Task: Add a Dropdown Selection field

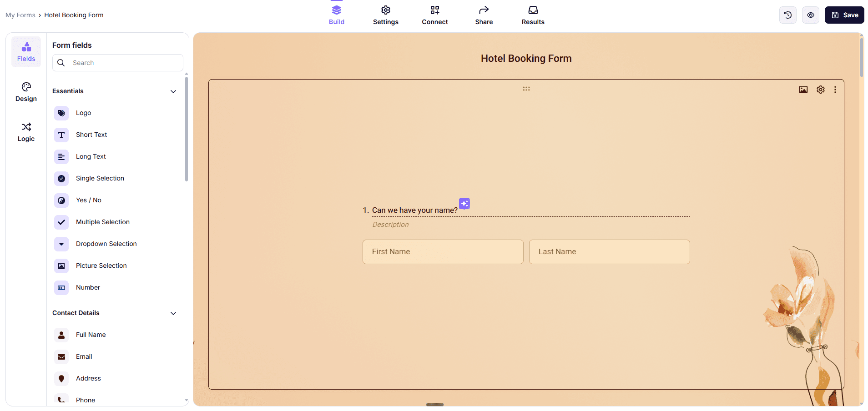Action: click(106, 244)
